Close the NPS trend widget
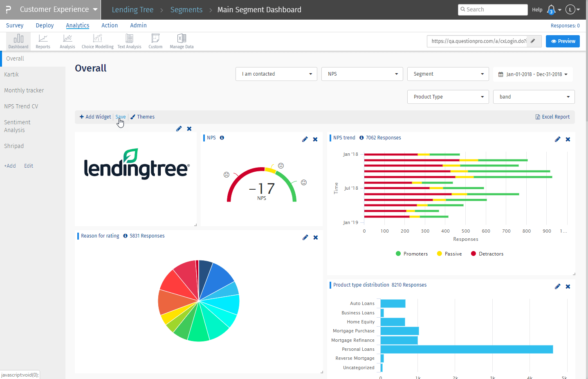The image size is (588, 379). [x=568, y=139]
